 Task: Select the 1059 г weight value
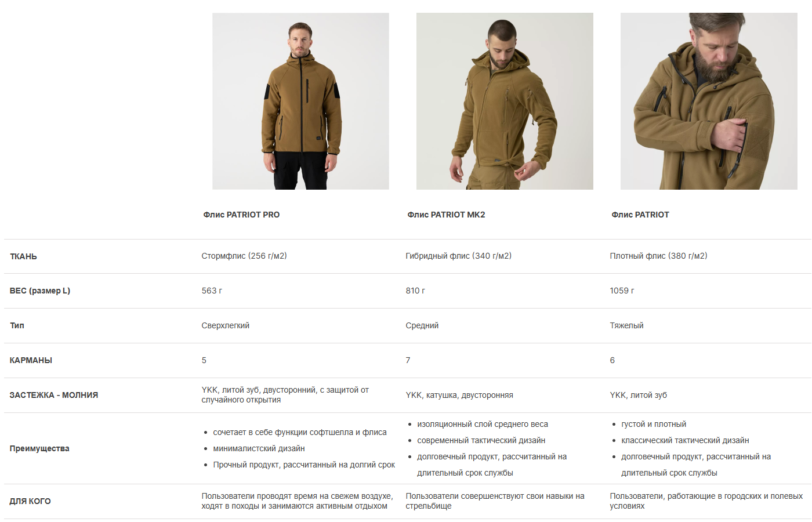pyautogui.click(x=622, y=291)
